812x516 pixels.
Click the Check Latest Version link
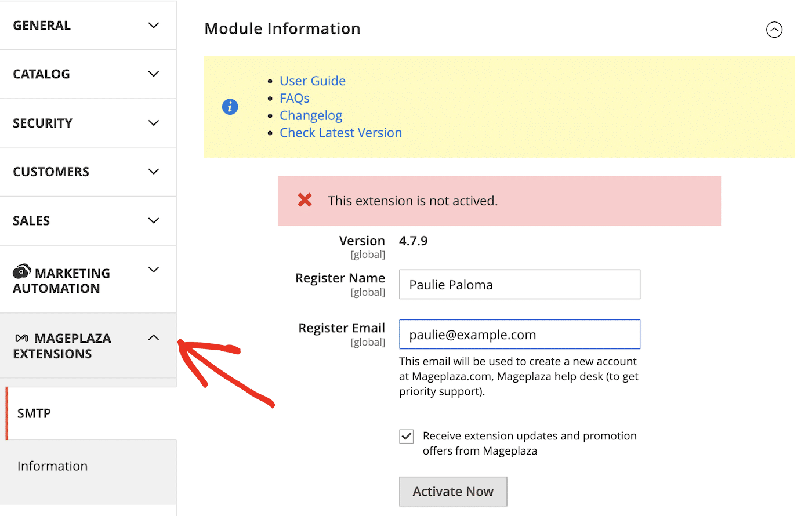340,132
